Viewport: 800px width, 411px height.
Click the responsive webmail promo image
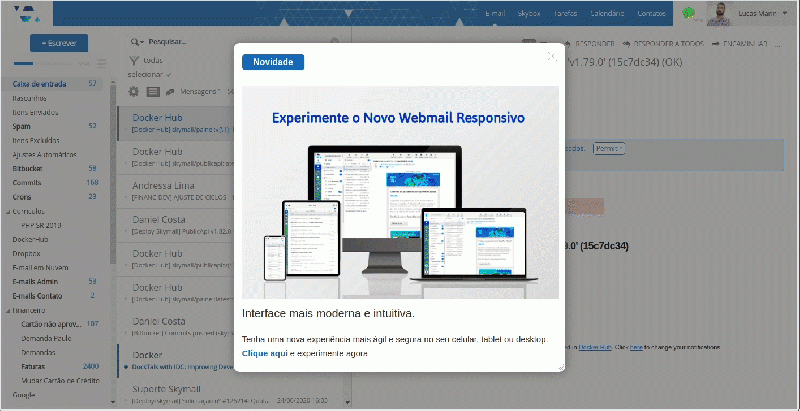[400, 192]
